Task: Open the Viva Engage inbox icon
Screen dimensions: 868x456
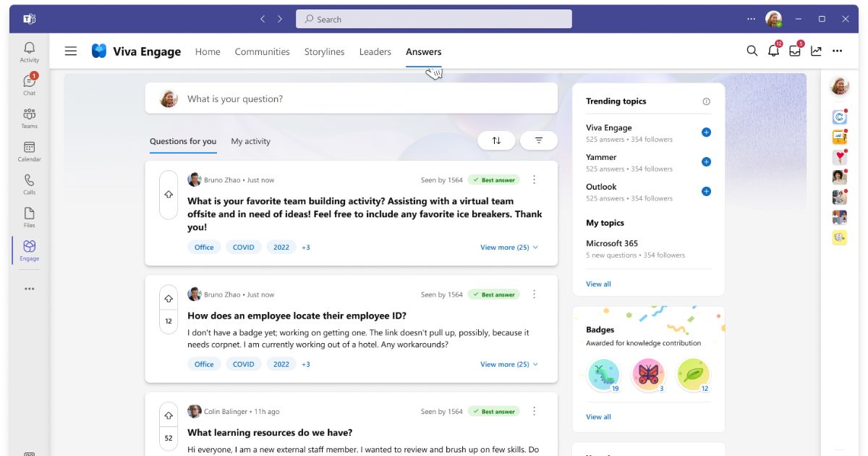Action: 795,51
